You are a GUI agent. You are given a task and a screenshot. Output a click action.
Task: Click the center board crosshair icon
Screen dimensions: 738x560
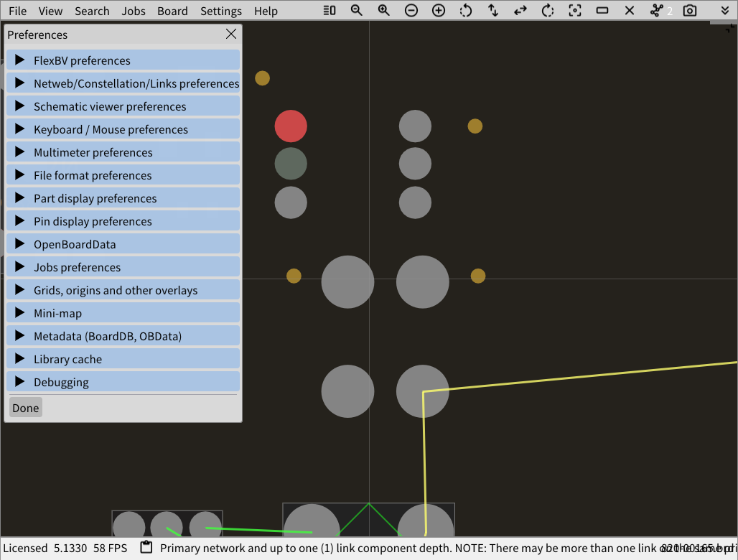click(574, 11)
